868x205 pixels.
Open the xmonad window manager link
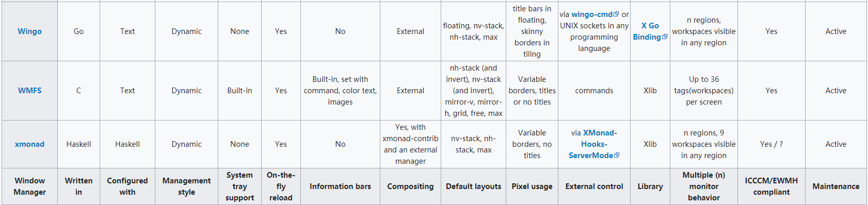coord(29,144)
